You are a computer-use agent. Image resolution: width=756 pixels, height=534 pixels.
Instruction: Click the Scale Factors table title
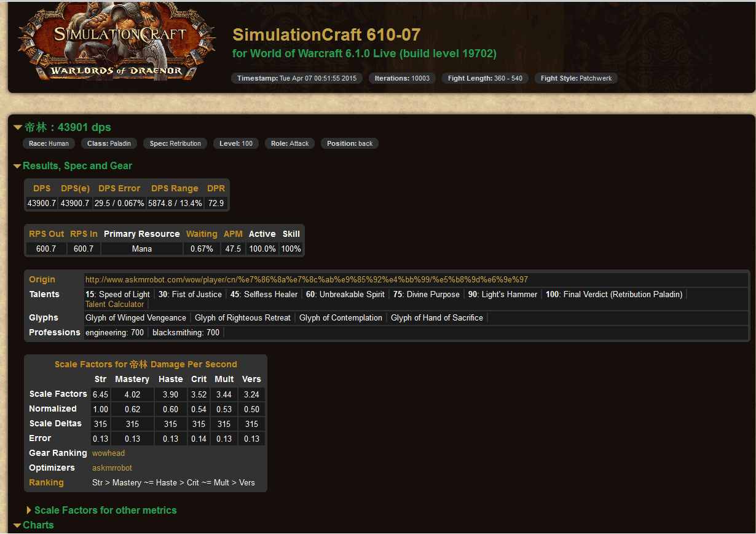pyautogui.click(x=146, y=364)
